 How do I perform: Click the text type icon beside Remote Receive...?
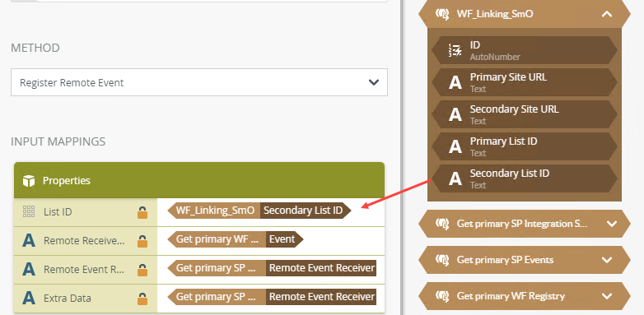click(x=29, y=240)
